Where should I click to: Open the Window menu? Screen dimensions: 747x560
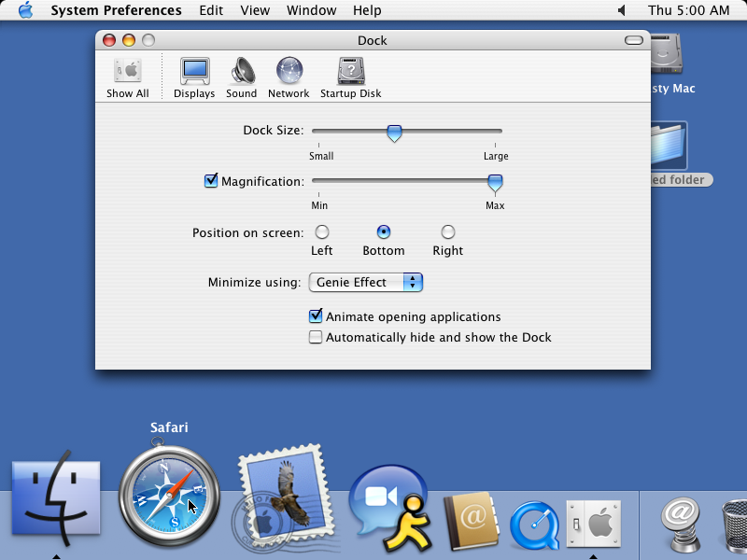point(311,10)
